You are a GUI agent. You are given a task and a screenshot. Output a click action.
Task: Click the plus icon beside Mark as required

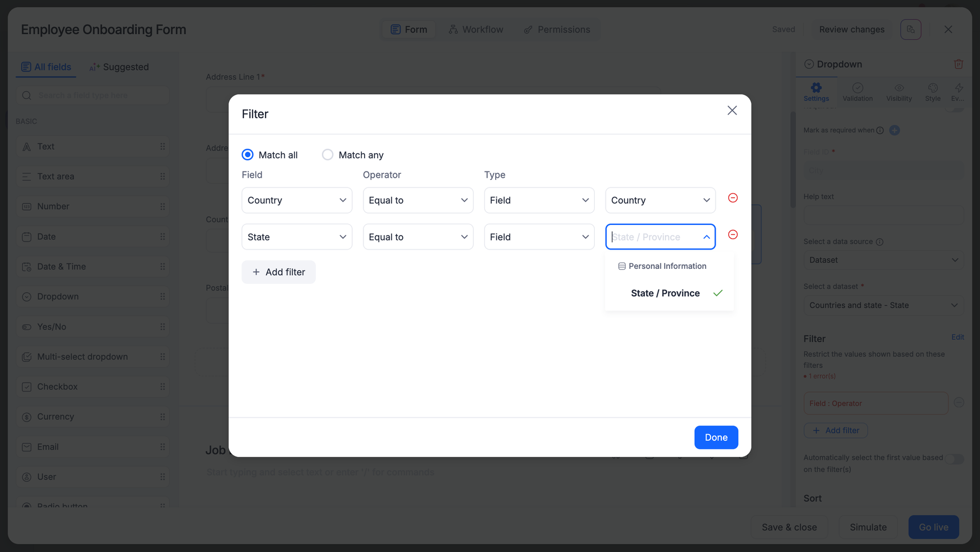895,130
